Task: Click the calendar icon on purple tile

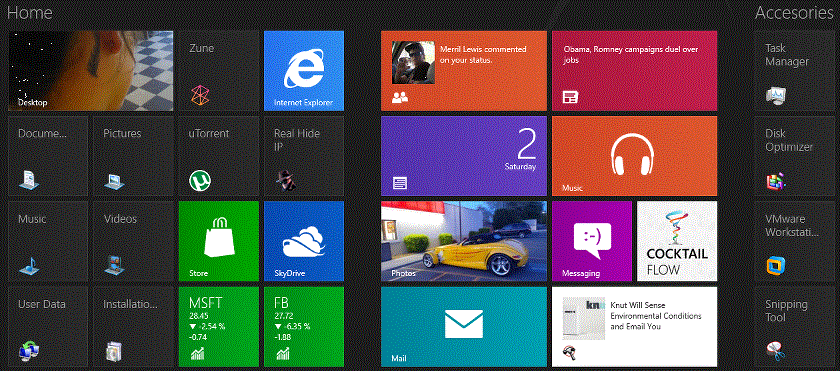Action: pos(400,183)
